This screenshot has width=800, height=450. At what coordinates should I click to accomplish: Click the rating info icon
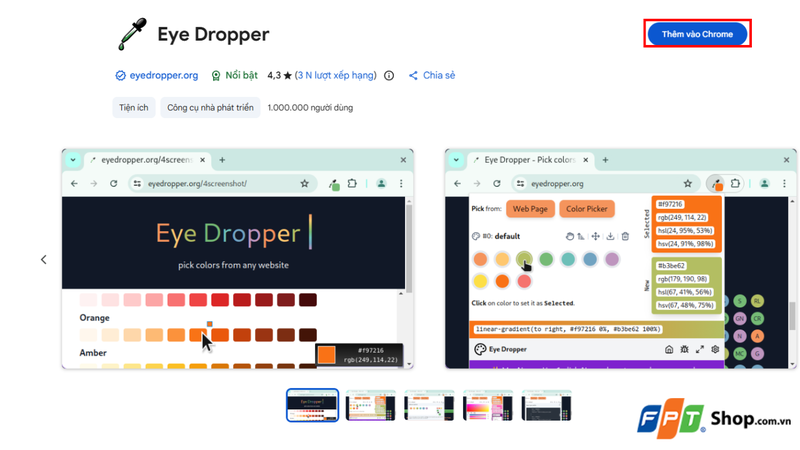pyautogui.click(x=389, y=76)
